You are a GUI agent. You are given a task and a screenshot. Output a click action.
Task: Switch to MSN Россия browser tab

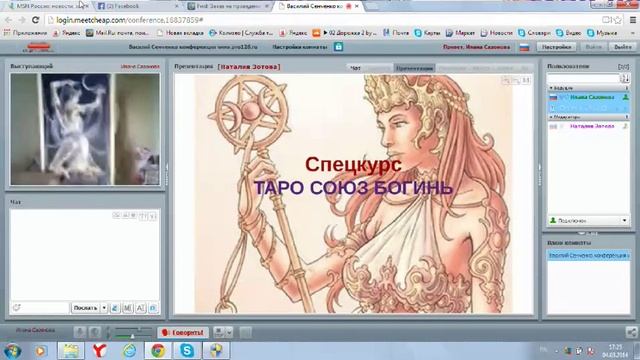49,6
